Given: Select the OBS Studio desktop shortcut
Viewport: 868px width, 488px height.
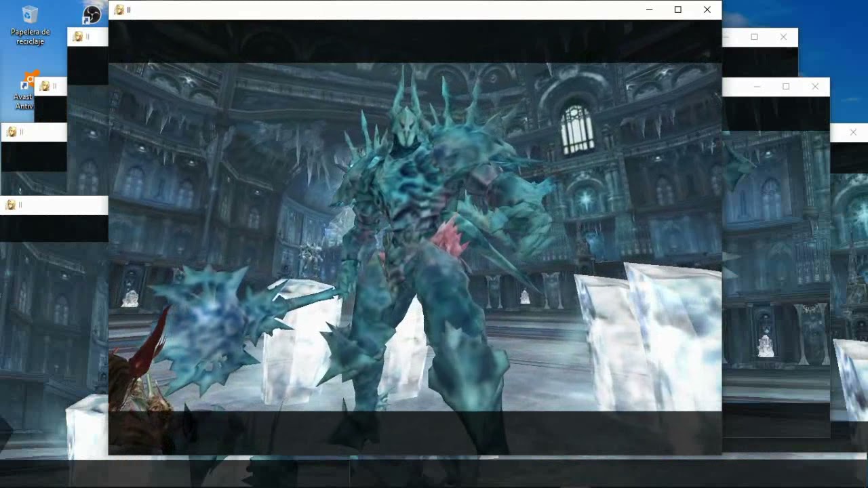Looking at the screenshot, I should [92, 14].
